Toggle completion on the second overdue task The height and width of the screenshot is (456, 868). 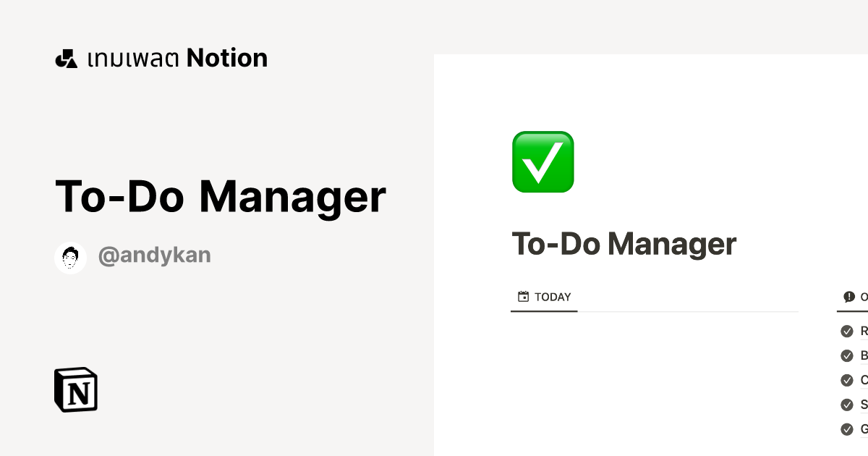tap(847, 355)
